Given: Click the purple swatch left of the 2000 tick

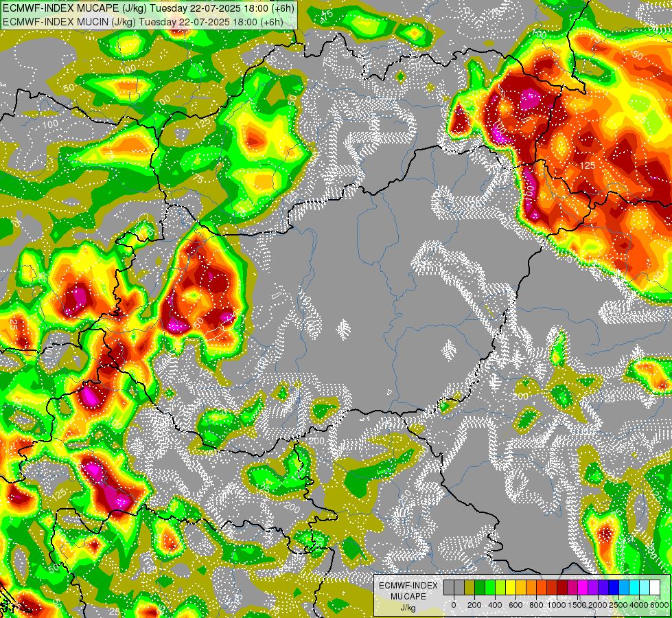Looking at the screenshot, I should pyautogui.click(x=594, y=587).
